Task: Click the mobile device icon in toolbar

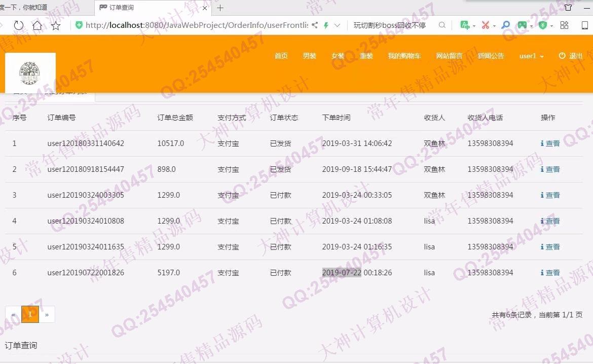Action: tap(585, 25)
